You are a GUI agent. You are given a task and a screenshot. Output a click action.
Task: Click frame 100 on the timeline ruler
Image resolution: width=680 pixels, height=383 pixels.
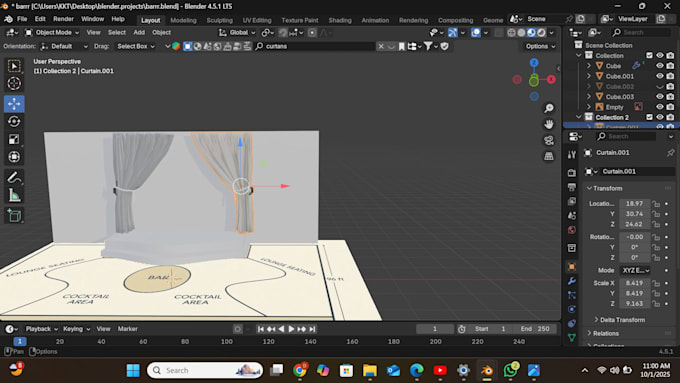[226, 342]
